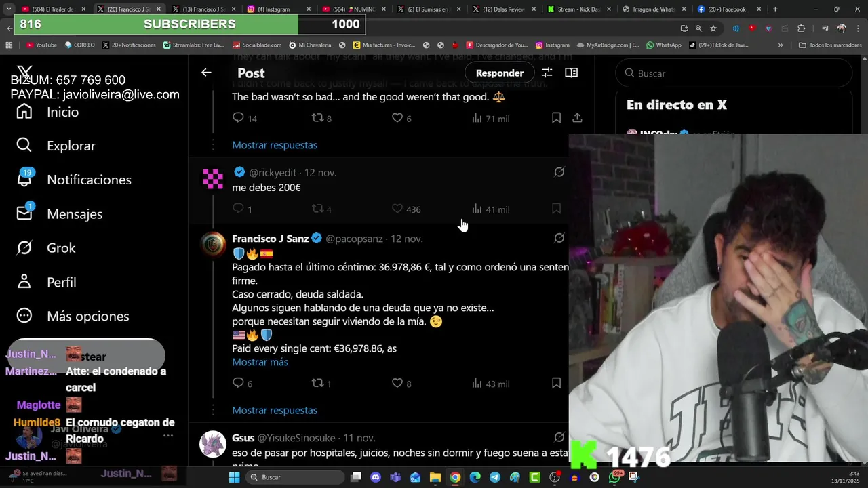Open Grok from the sidebar
Image resolution: width=868 pixels, height=488 pixels.
(46, 248)
